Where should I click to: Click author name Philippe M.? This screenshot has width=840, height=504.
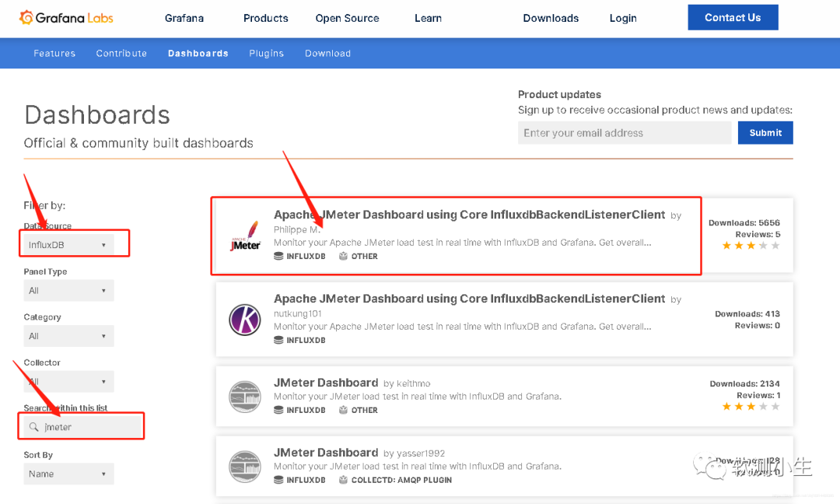tap(297, 229)
